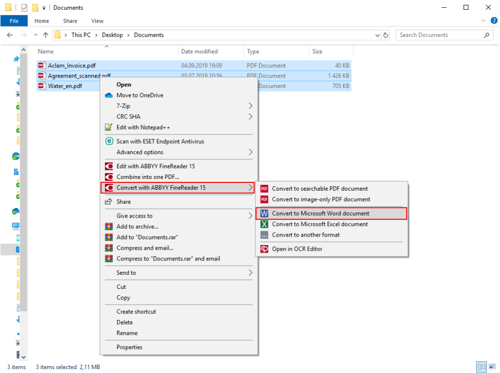Image resolution: width=500 pixels, height=373 pixels.
Task: Click the Search Documents field
Action: pos(444,35)
